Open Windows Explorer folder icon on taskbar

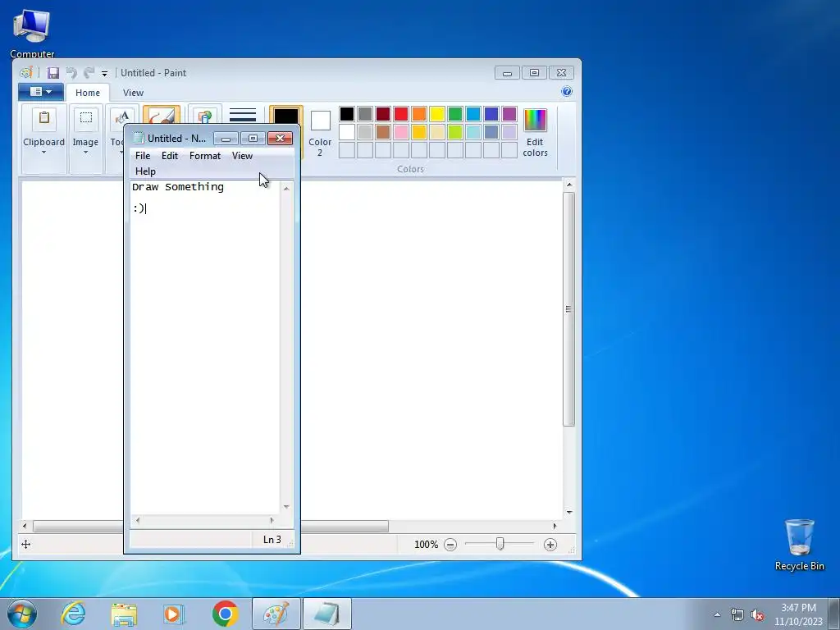(x=124, y=614)
